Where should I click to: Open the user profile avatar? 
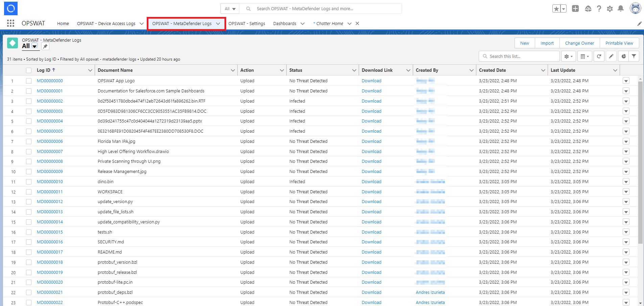[x=636, y=8]
